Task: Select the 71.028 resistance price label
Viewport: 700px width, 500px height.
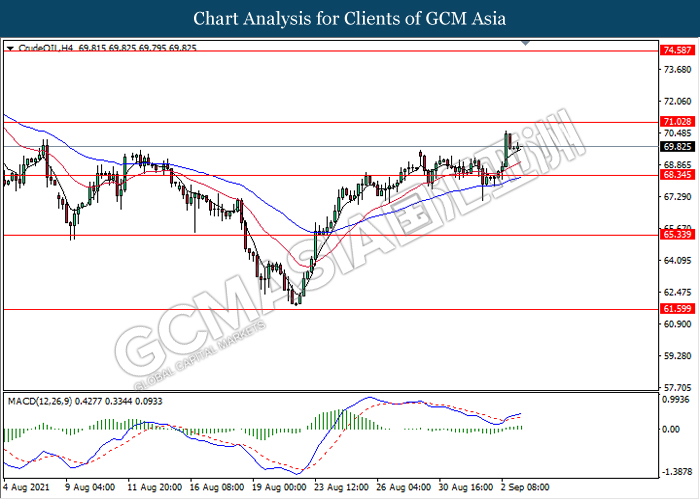Action: (x=677, y=121)
